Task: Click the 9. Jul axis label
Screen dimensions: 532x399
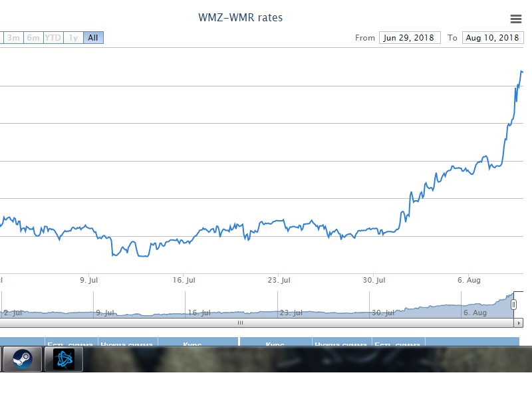Action: tap(89, 280)
